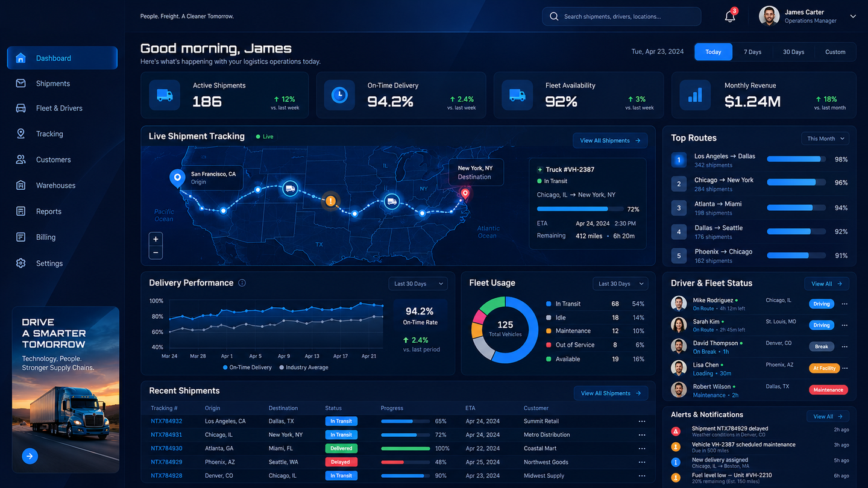The image size is (868, 488).
Task: Click View All Shipments in Recent Shipments
Action: point(611,393)
